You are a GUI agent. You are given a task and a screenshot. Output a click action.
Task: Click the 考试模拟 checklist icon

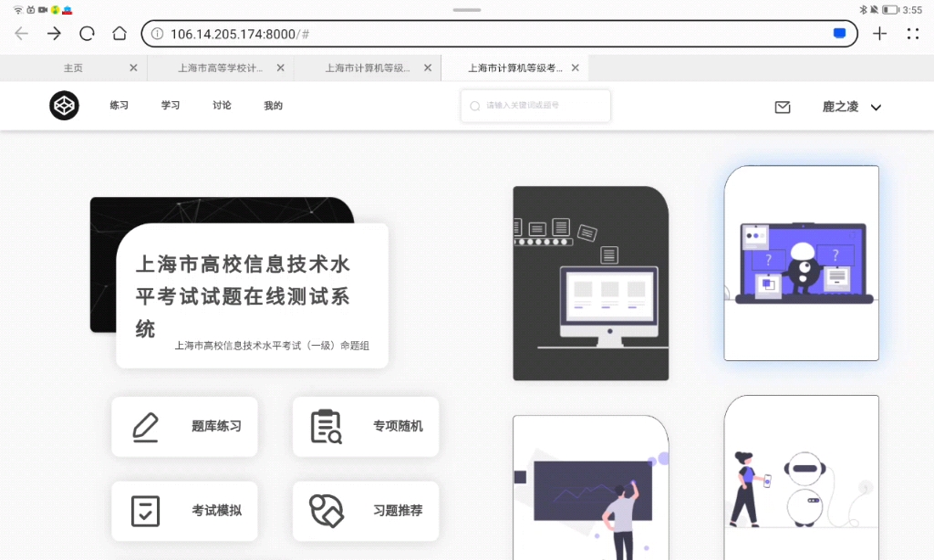(x=144, y=511)
